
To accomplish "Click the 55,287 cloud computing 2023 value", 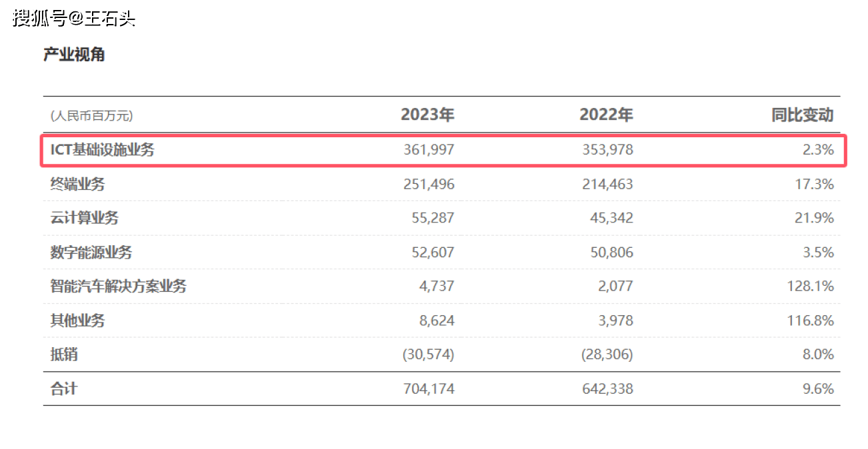I will [x=433, y=219].
